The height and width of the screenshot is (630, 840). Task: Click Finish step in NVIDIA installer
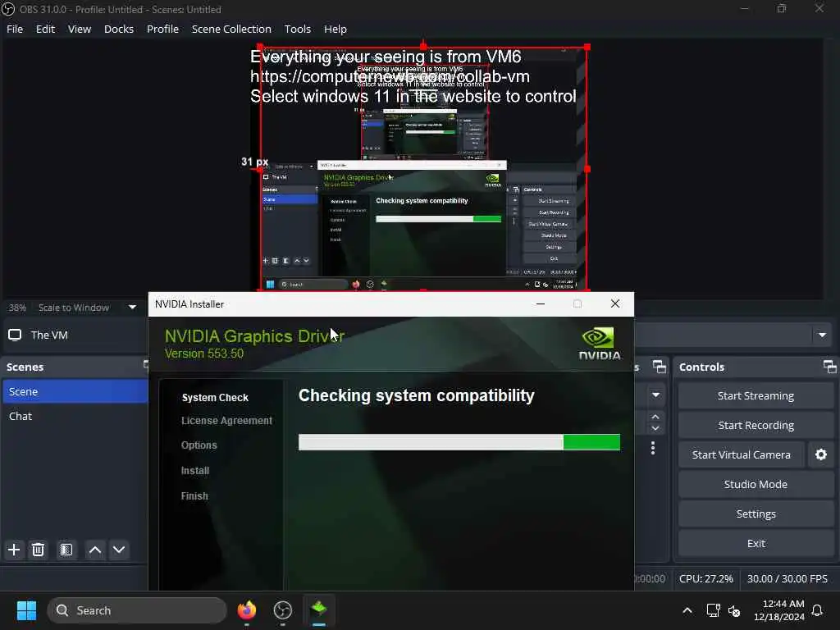pyautogui.click(x=194, y=496)
